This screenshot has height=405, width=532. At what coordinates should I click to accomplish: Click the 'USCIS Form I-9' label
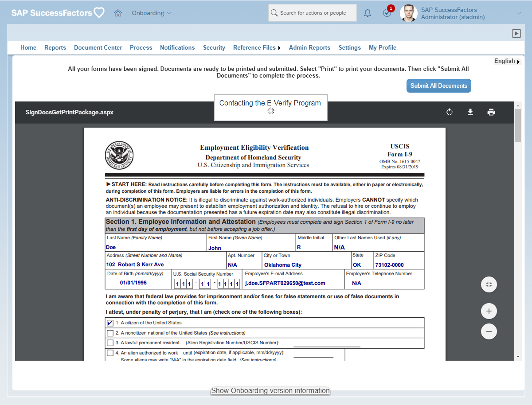(x=400, y=150)
